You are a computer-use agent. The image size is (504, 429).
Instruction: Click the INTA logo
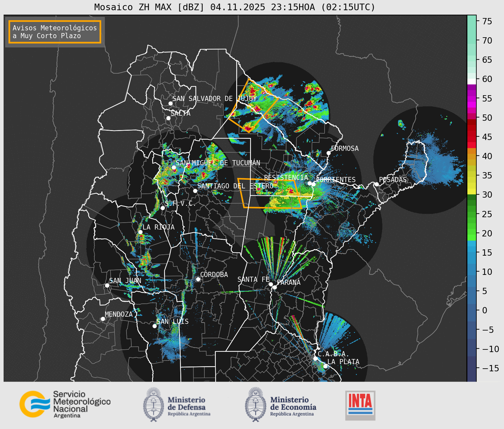(x=360, y=405)
